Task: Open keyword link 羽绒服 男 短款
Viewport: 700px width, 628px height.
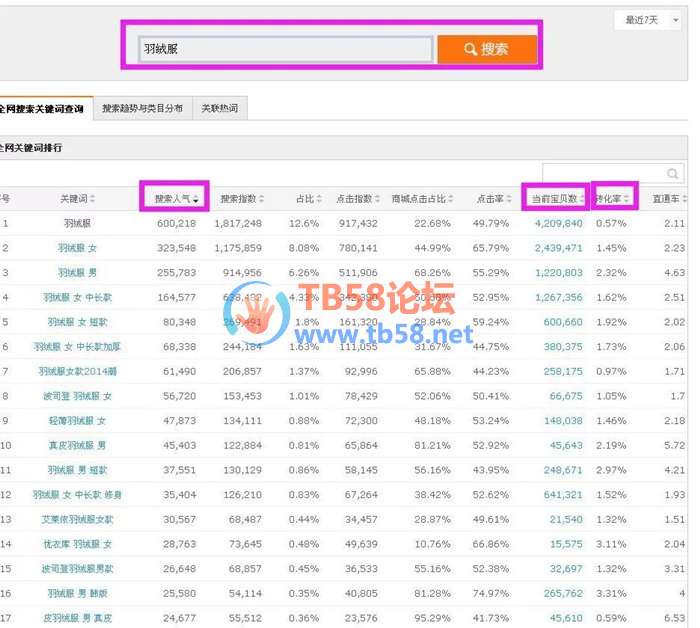Action: (x=77, y=469)
